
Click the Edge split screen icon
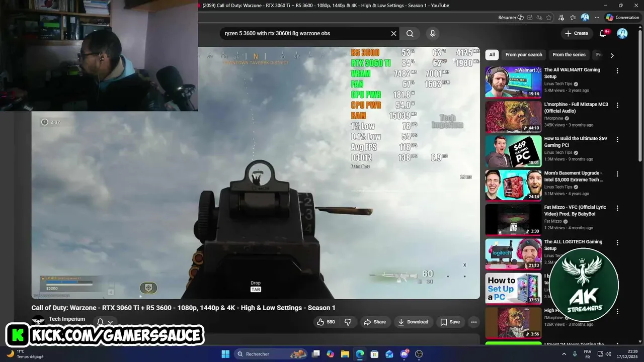530,18
